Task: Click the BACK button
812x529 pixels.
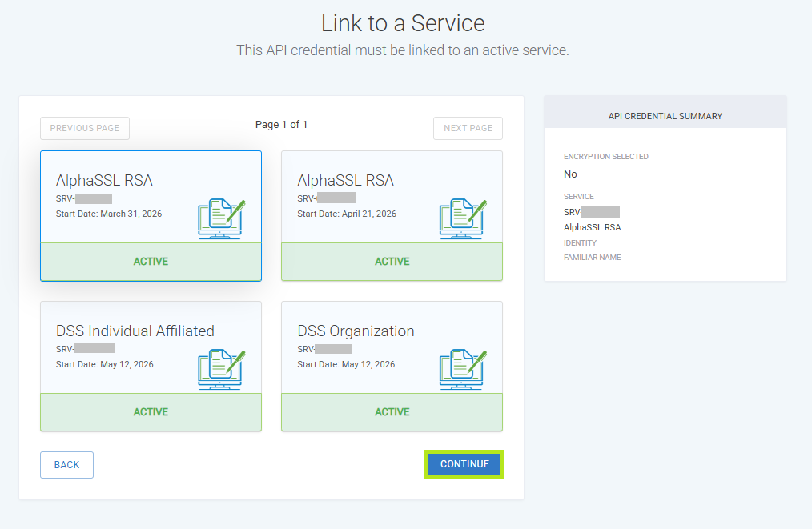Action: click(x=66, y=465)
